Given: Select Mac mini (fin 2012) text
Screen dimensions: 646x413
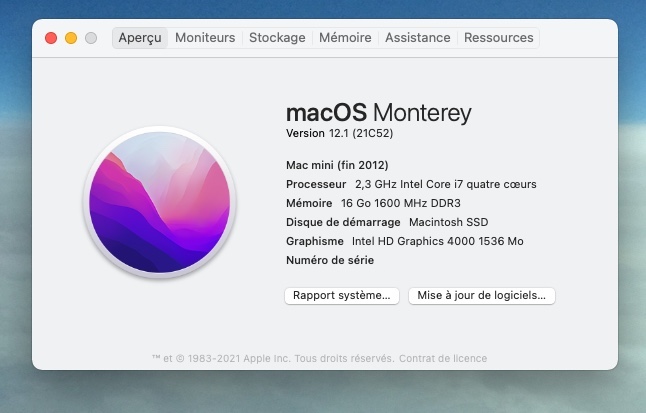Looking at the screenshot, I should [337, 165].
